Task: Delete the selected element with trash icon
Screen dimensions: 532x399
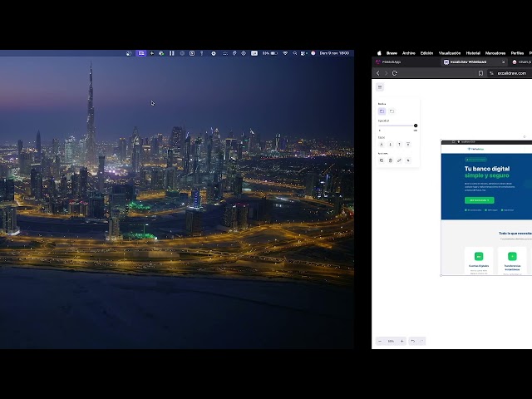Action: [x=390, y=160]
